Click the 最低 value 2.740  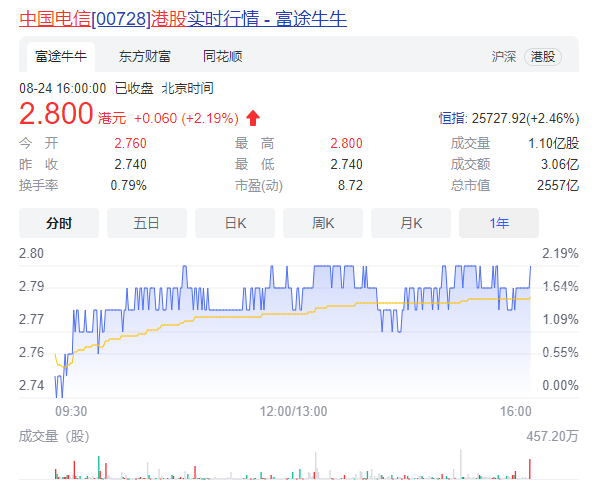coord(346,164)
